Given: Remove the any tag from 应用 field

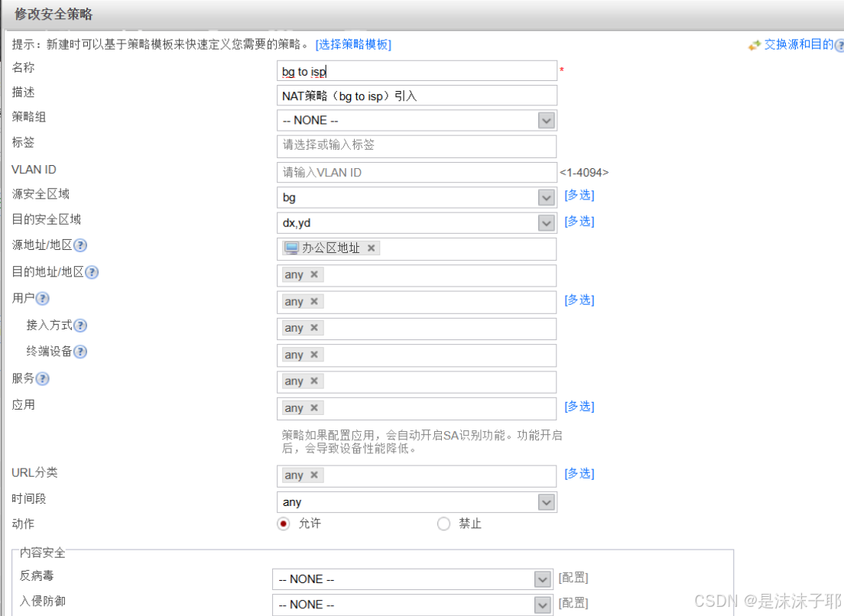Looking at the screenshot, I should pos(313,408).
